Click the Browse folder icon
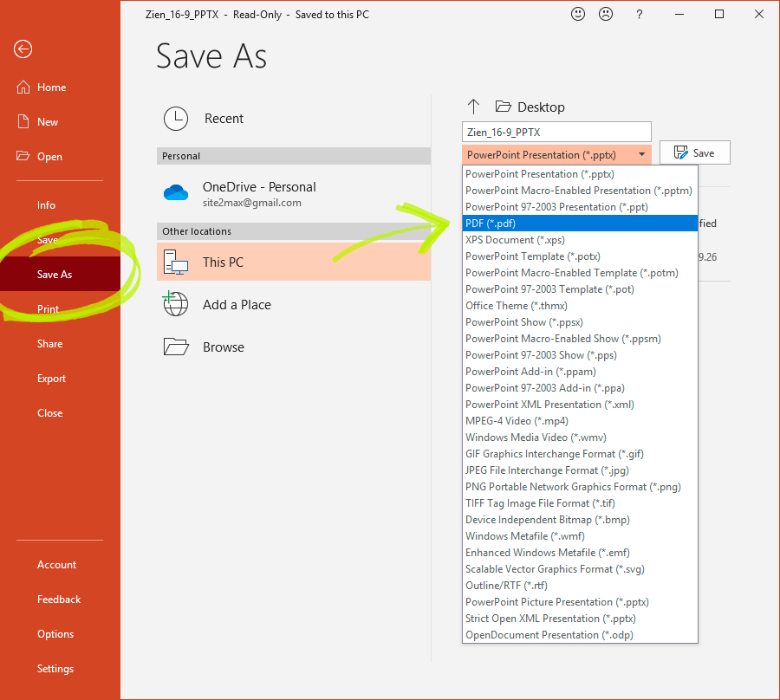 click(176, 347)
